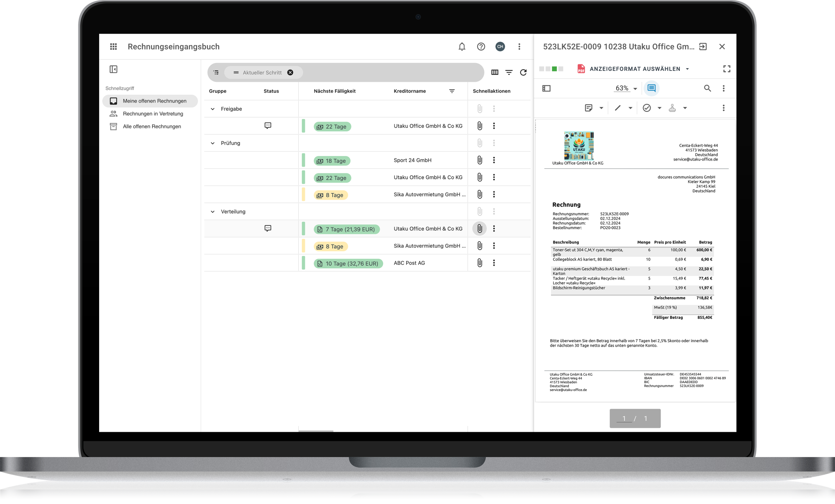Collapse the Schnellzugriff navigation panel
This screenshot has height=504, width=835.
[114, 69]
